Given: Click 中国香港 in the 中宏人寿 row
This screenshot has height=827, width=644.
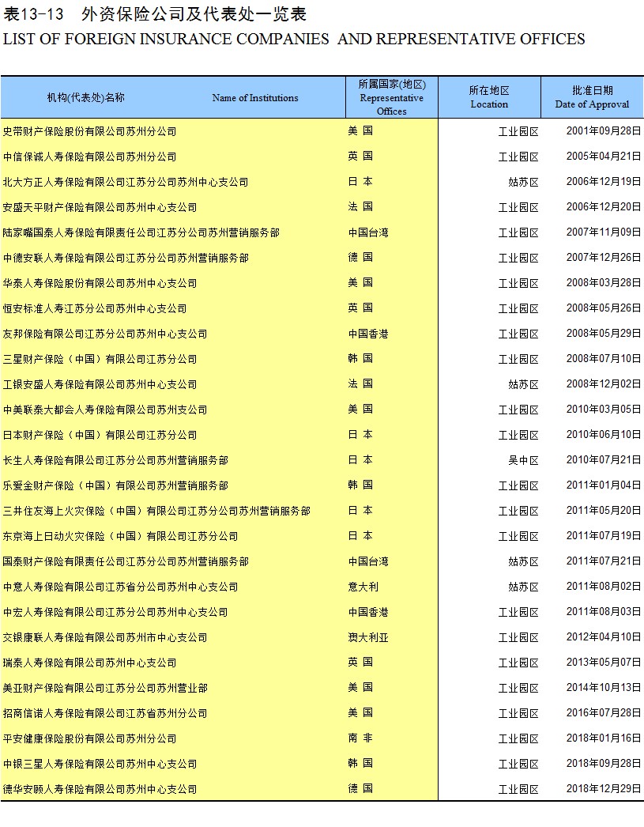Looking at the screenshot, I should click(368, 612).
